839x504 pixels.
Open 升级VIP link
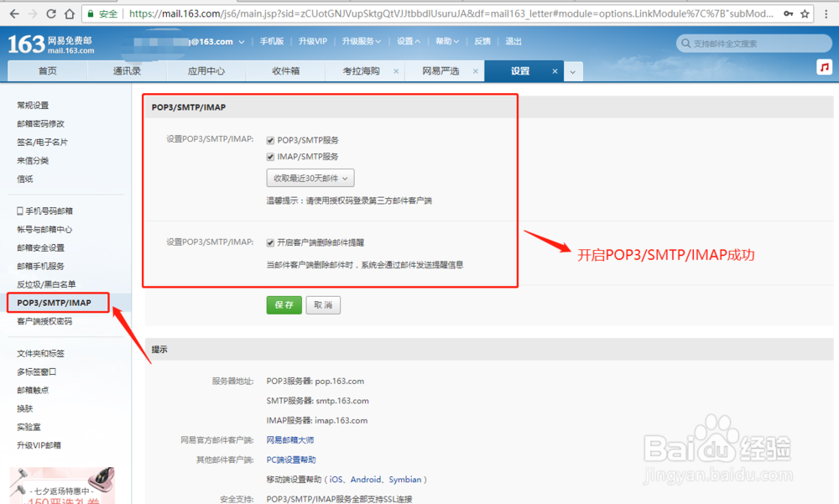(x=312, y=41)
